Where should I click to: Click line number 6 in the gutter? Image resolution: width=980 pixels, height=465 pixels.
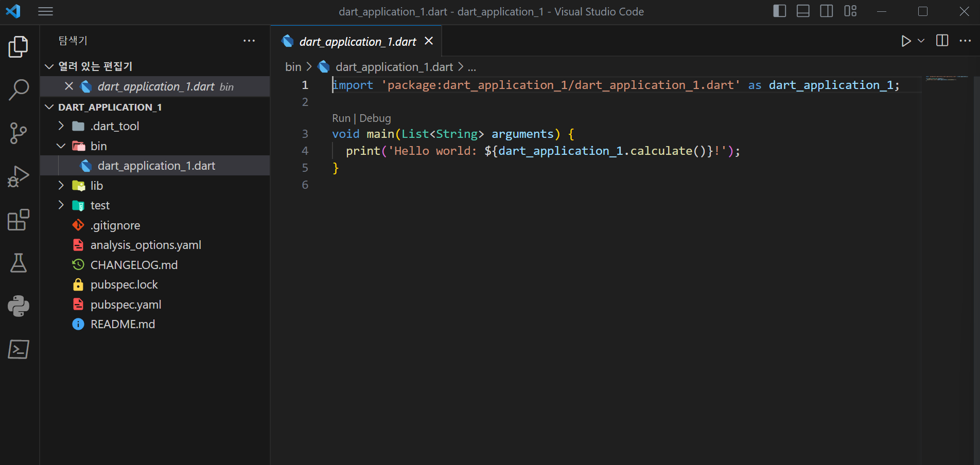point(305,185)
